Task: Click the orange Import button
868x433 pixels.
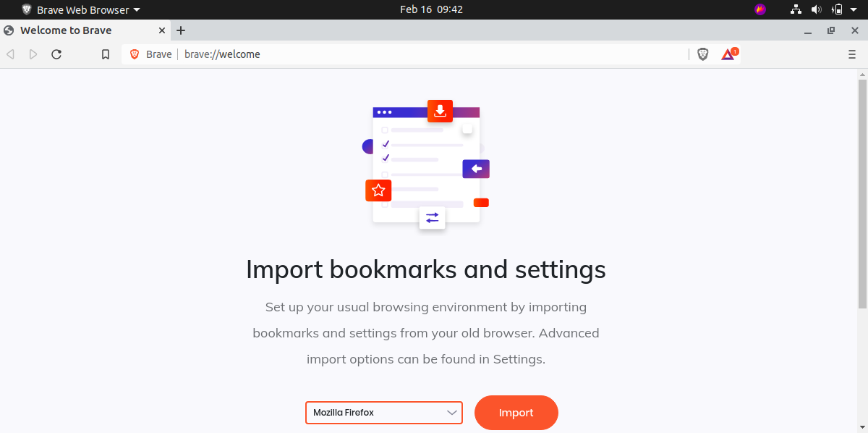Action: tap(516, 413)
